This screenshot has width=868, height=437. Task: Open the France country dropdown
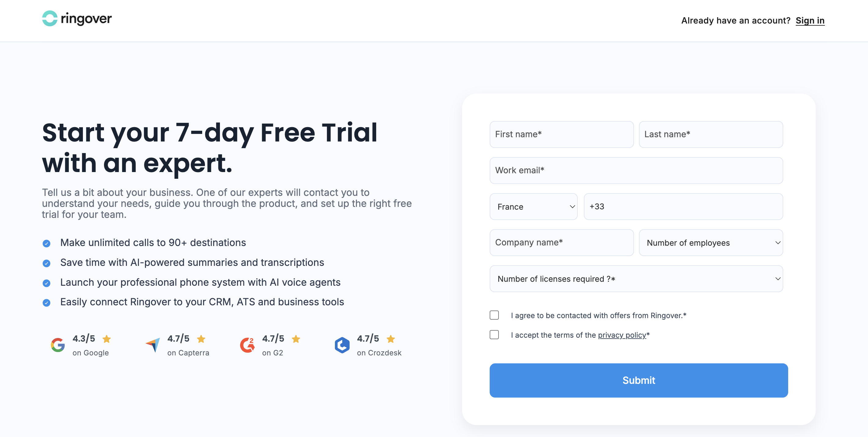tap(533, 207)
